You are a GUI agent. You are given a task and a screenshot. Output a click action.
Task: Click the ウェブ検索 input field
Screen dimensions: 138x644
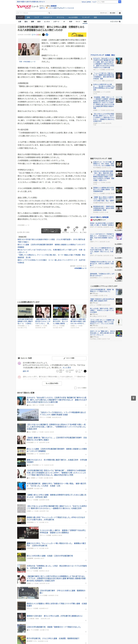click(108, 2)
